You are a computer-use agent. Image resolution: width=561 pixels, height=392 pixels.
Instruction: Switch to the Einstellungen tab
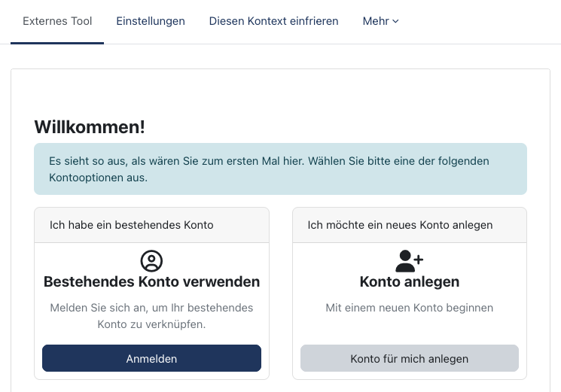(151, 21)
